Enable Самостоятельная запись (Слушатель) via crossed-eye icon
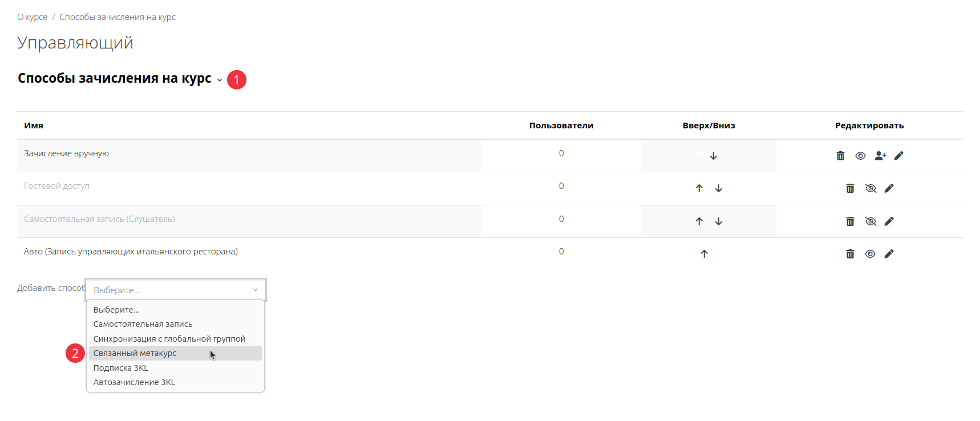This screenshot has width=980, height=421. point(870,221)
